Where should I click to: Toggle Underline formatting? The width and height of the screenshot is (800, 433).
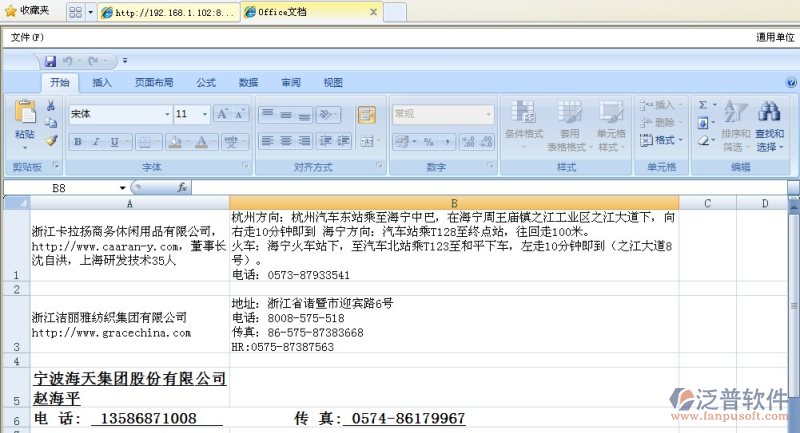114,142
